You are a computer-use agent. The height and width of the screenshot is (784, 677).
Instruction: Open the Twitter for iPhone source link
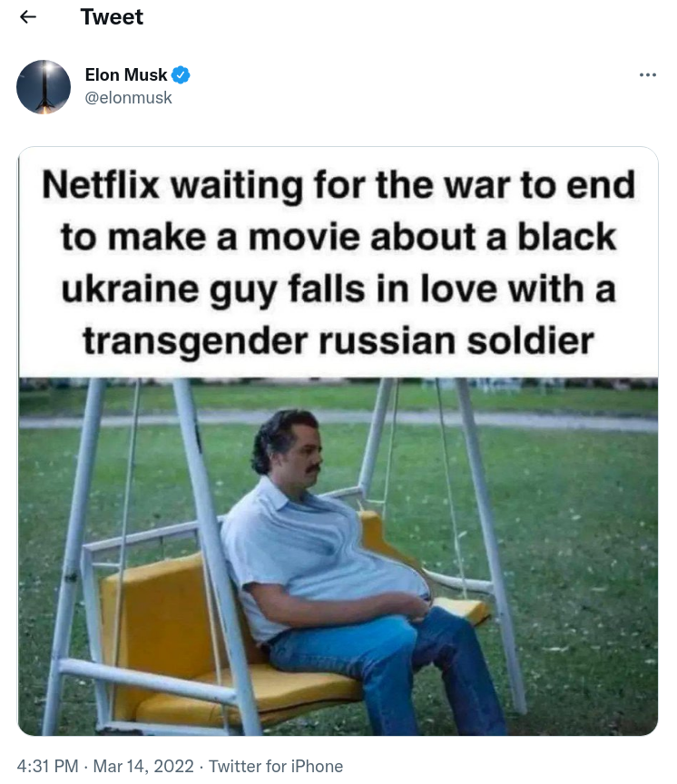pyautogui.click(x=276, y=766)
